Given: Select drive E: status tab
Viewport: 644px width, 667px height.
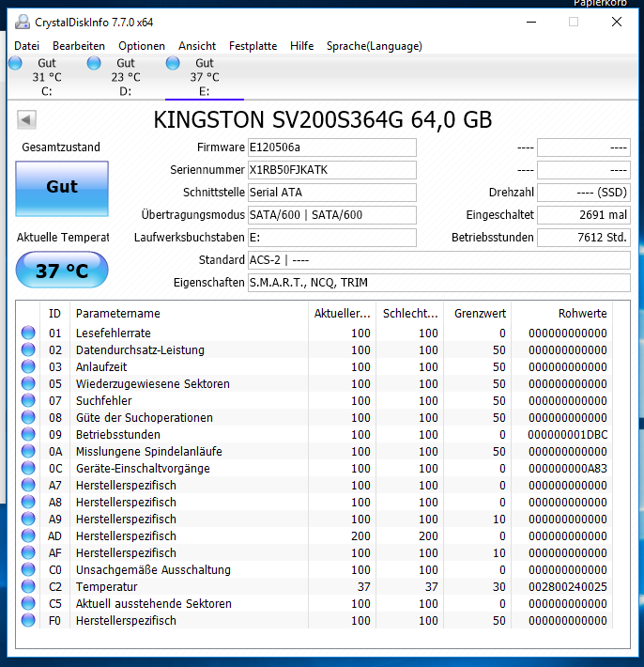Looking at the screenshot, I should point(204,77).
